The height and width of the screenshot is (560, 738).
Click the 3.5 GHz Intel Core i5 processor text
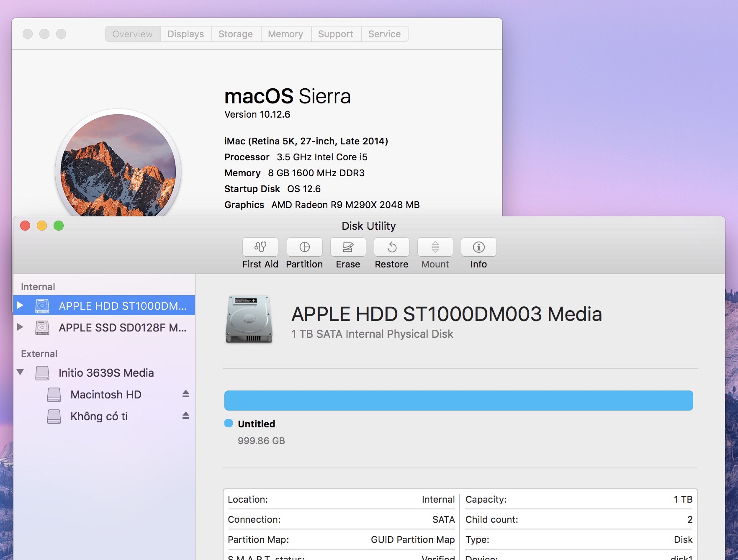click(322, 157)
